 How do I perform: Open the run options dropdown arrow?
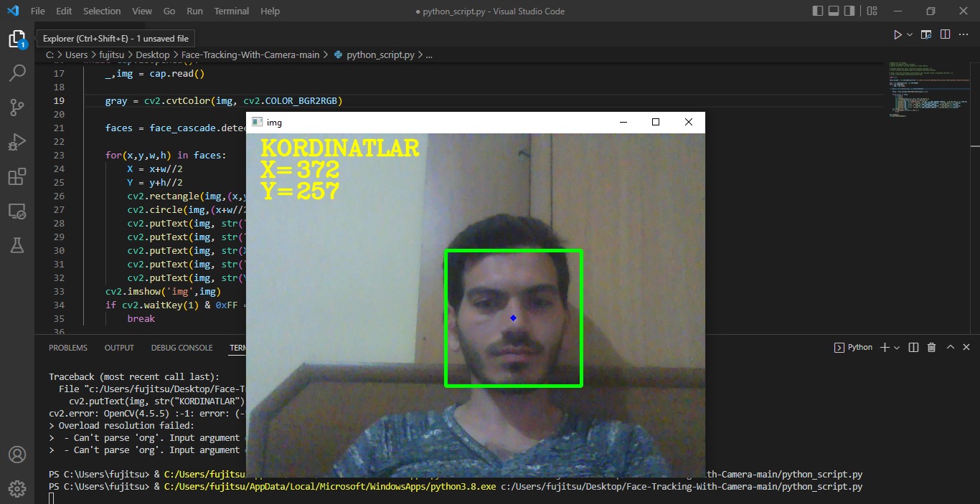[x=910, y=34]
